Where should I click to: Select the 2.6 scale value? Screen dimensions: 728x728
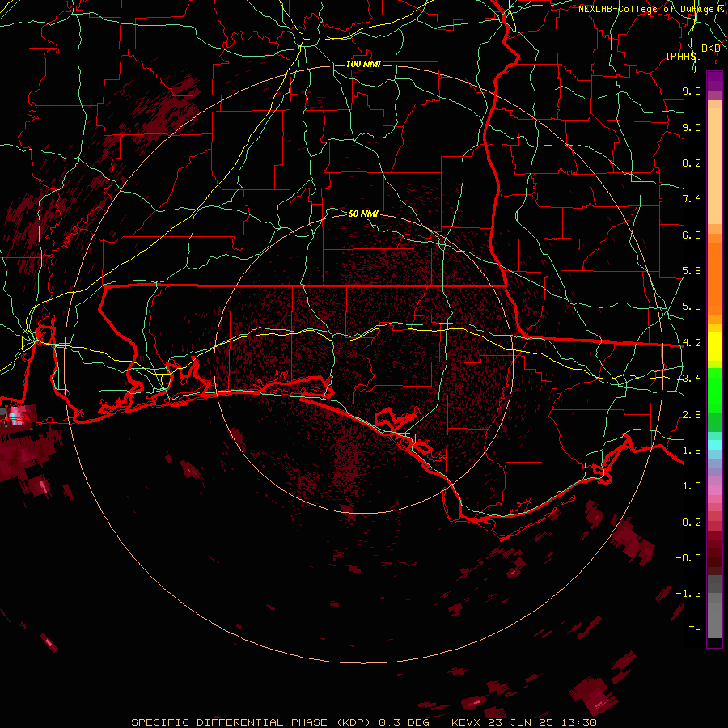click(692, 415)
